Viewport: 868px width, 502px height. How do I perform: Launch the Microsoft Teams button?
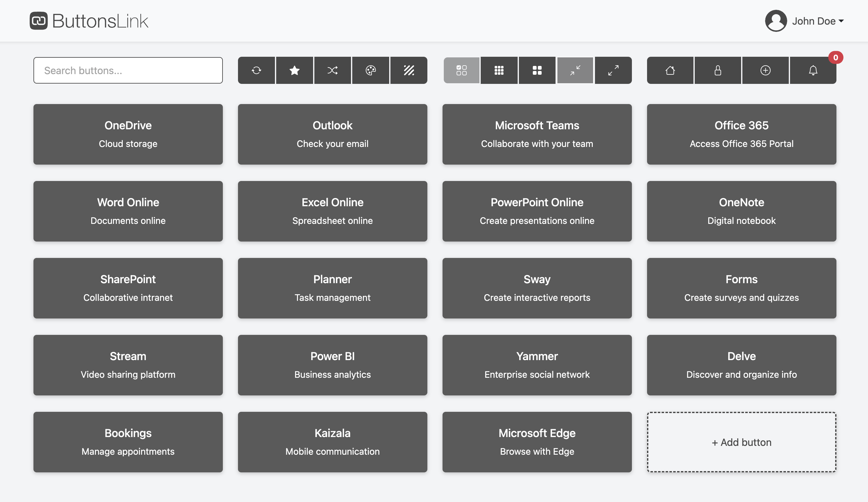click(537, 134)
